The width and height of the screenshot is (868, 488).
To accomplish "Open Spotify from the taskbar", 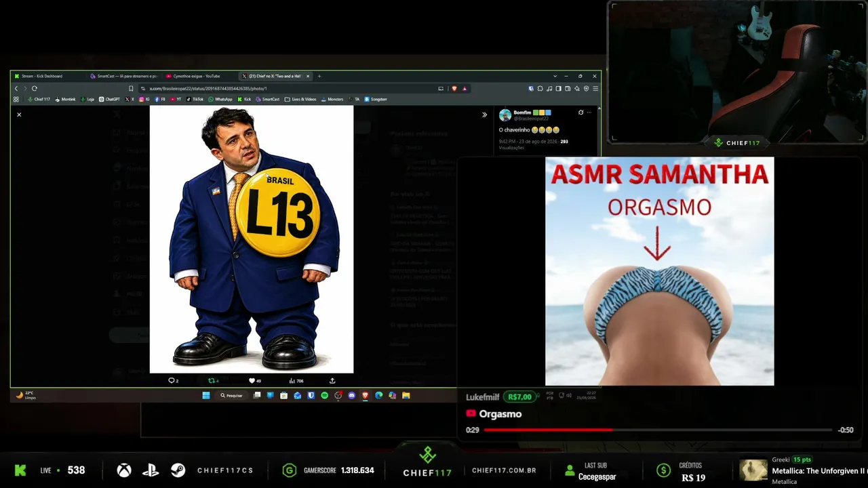I will (324, 395).
